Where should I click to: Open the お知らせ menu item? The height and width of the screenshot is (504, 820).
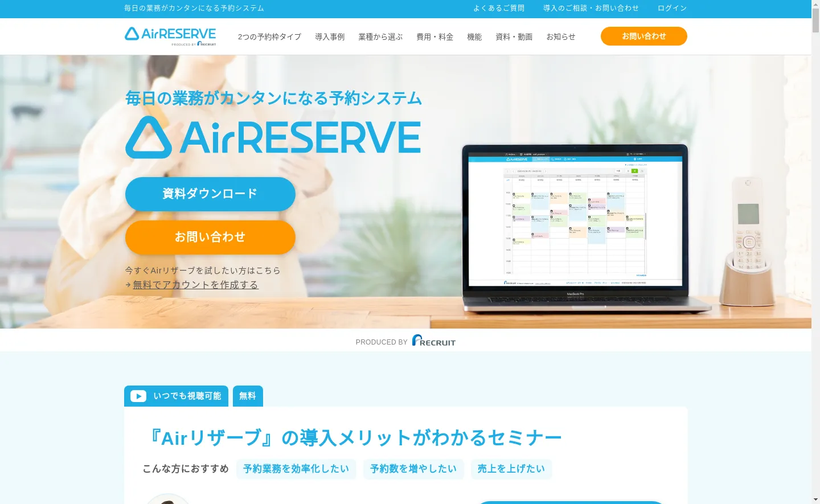561,37
